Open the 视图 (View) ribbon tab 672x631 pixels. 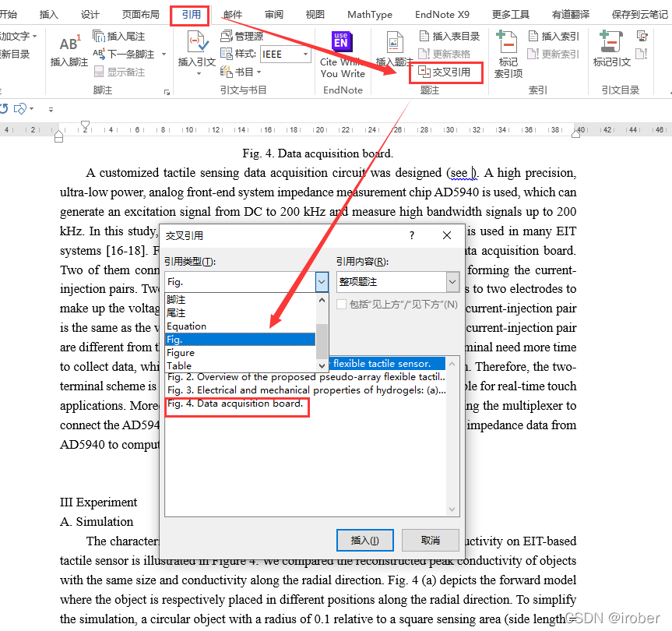pyautogui.click(x=315, y=15)
